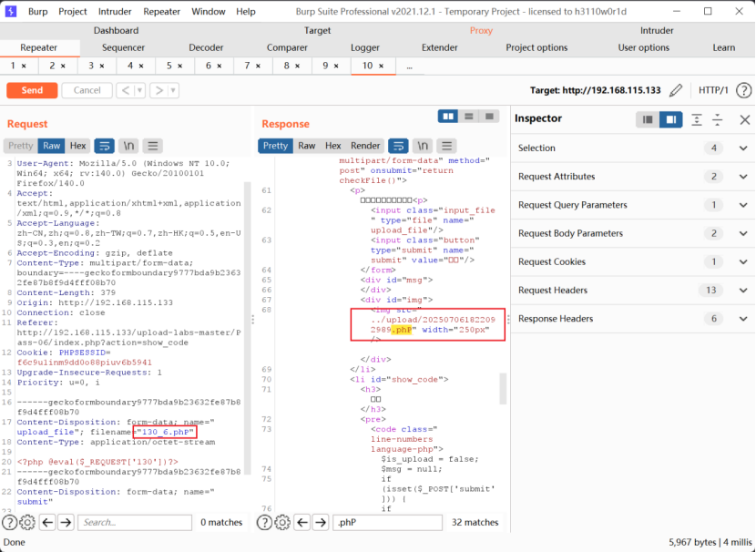Screen dimensions: 756x552
Task: Open the Extender tab
Action: (440, 47)
